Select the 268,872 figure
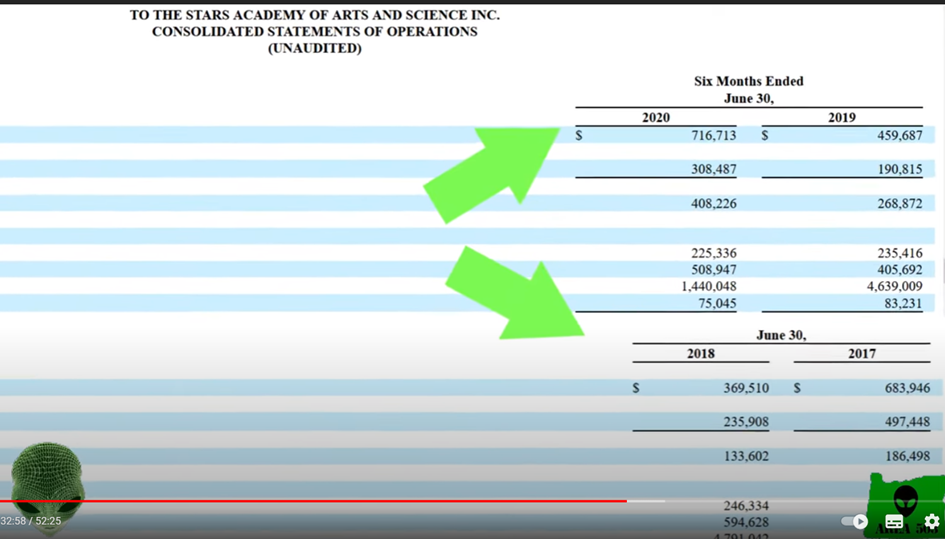 coord(900,204)
